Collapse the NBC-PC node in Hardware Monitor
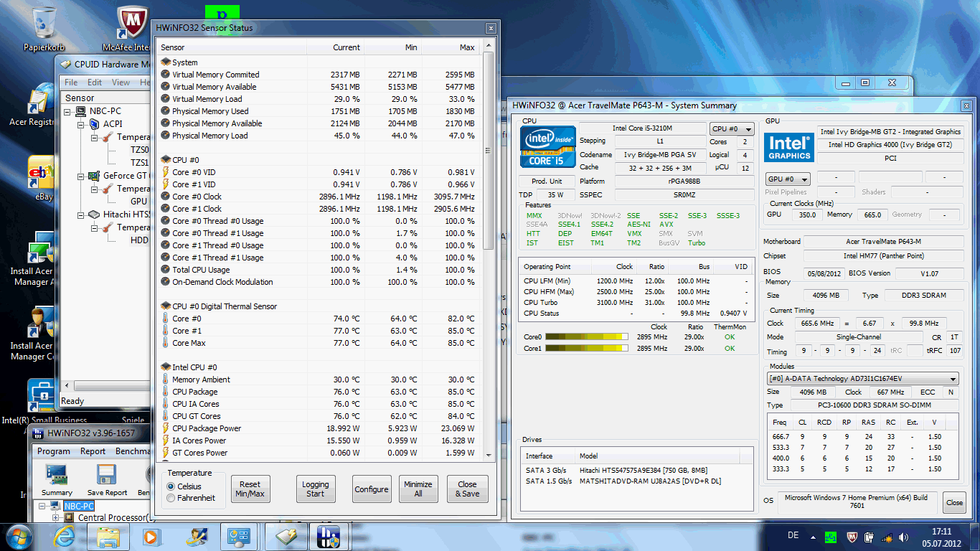Screen dimensions: 980x551 [x=67, y=111]
